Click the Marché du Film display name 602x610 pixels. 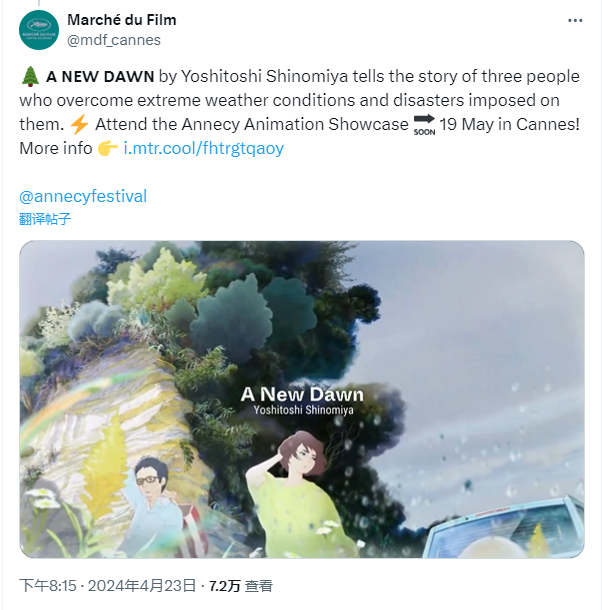coord(122,20)
